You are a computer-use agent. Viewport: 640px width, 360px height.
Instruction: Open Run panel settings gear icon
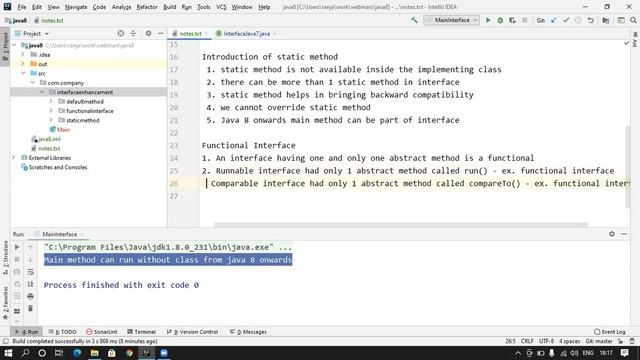click(611, 234)
